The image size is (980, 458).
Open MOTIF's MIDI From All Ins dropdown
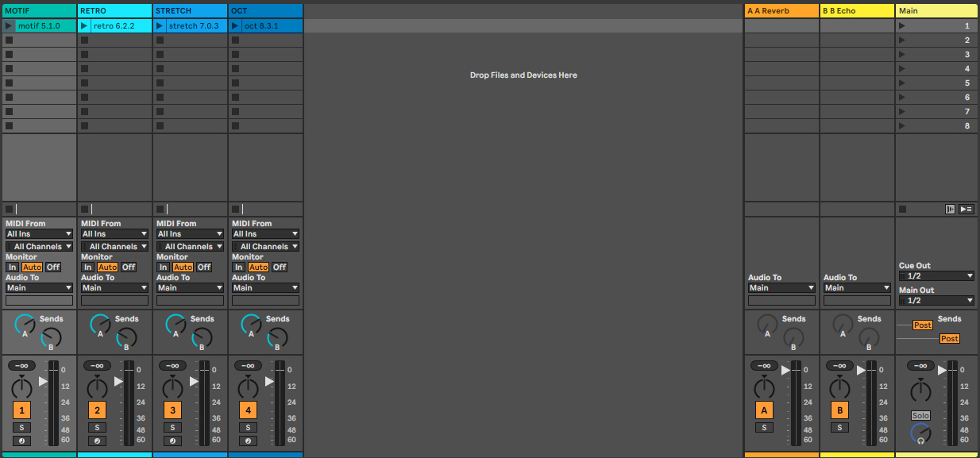click(39, 234)
